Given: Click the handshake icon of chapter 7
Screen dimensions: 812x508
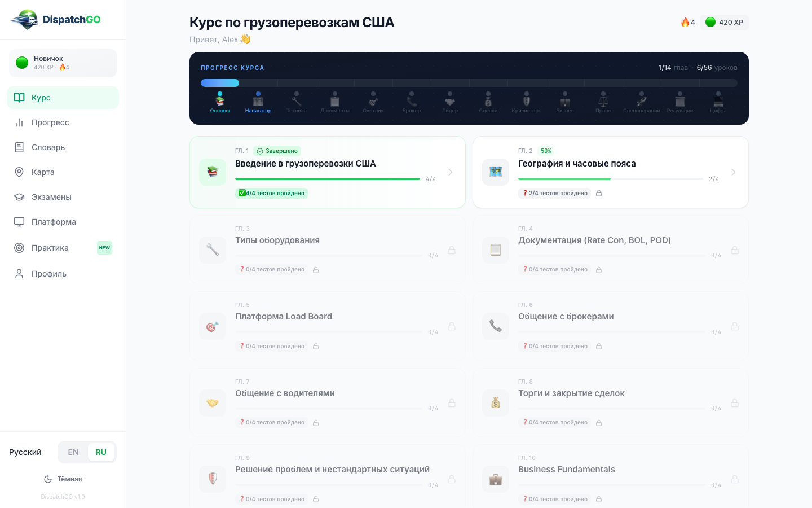Looking at the screenshot, I should point(213,403).
